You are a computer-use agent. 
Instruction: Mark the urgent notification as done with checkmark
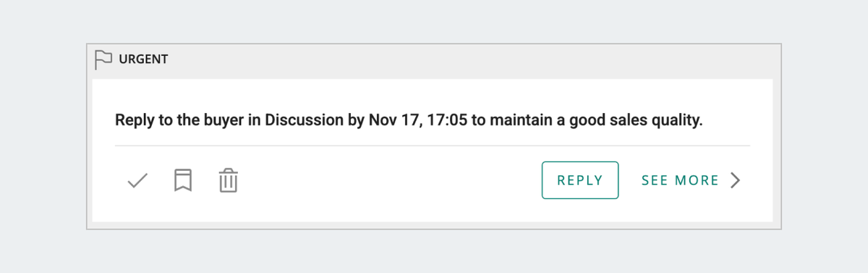click(x=137, y=180)
